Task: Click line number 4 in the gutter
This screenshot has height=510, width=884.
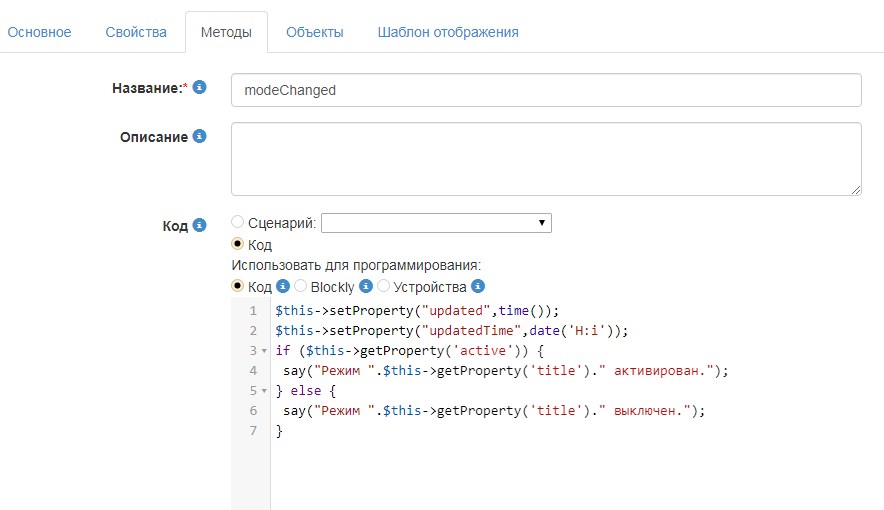Action: point(253,371)
